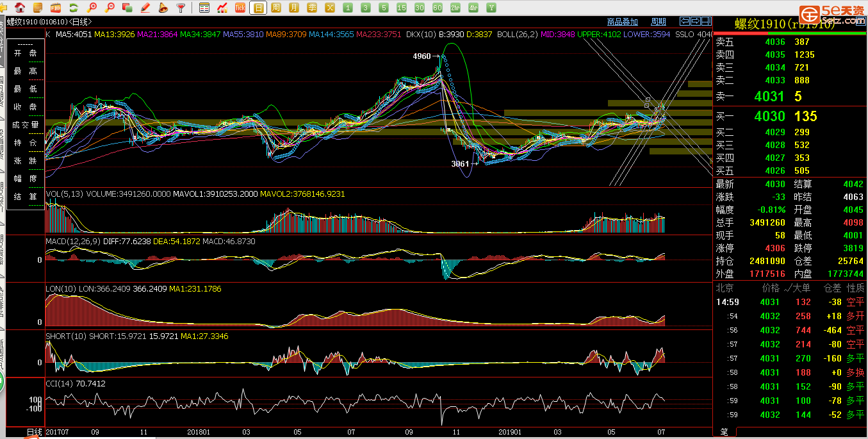The image size is (868, 439).
Task: Click the 4960 high price marker
Action: [422, 56]
